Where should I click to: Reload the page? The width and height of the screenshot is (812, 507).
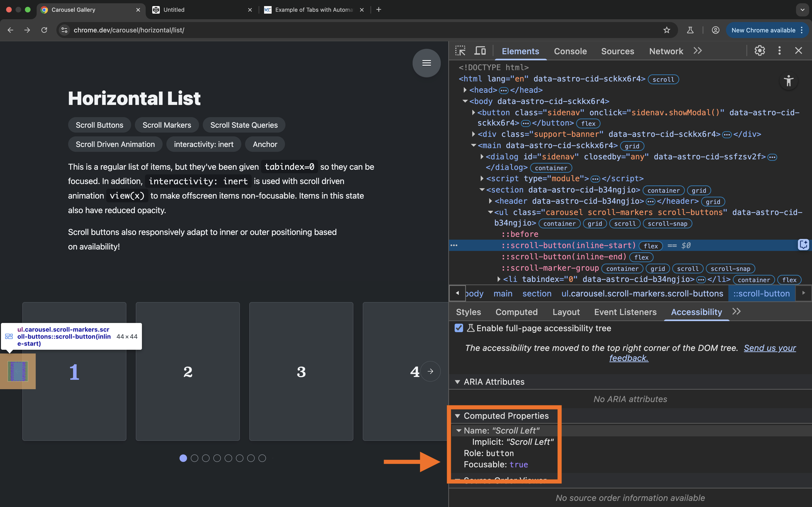pos(44,30)
